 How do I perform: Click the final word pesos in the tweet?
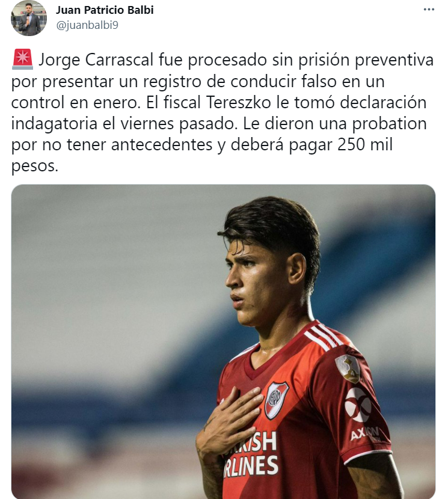(35, 166)
